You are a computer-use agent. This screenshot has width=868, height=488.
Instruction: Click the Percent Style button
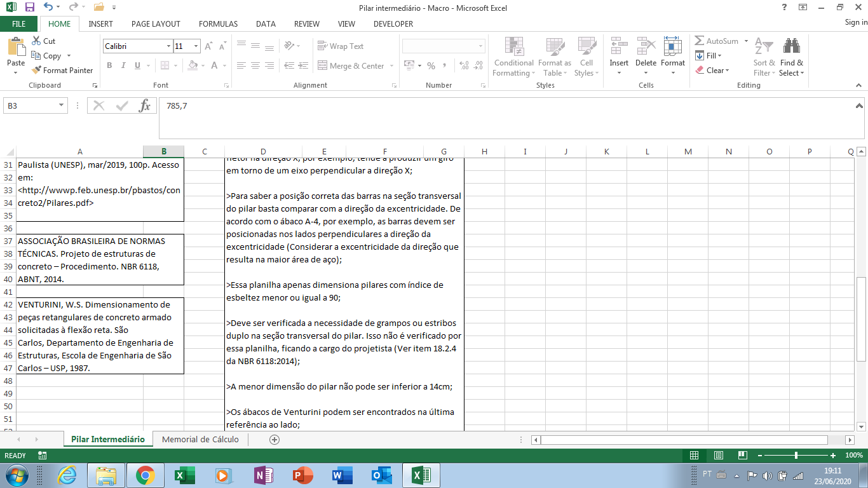(x=431, y=66)
